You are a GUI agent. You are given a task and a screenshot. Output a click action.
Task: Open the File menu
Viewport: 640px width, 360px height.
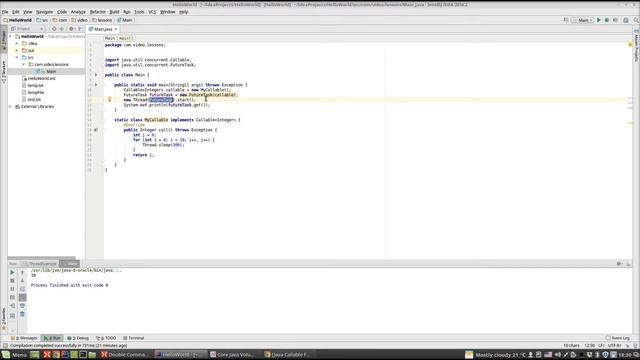tap(5, 12)
